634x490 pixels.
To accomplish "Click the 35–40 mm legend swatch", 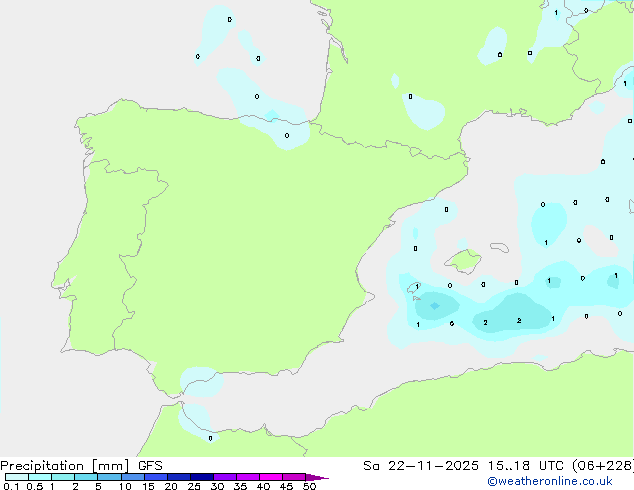I will pos(248,477).
